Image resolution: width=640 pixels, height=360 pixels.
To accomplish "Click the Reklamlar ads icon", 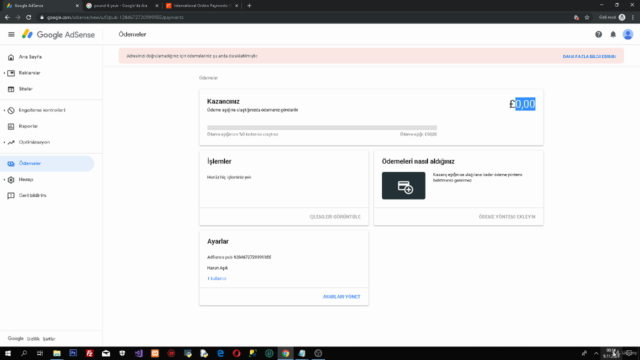I will pyautogui.click(x=11, y=73).
